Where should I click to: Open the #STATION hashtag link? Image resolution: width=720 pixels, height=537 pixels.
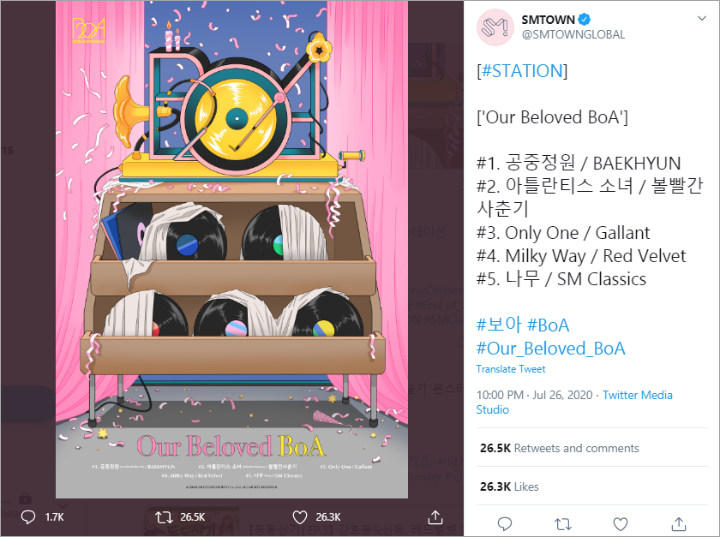[522, 71]
